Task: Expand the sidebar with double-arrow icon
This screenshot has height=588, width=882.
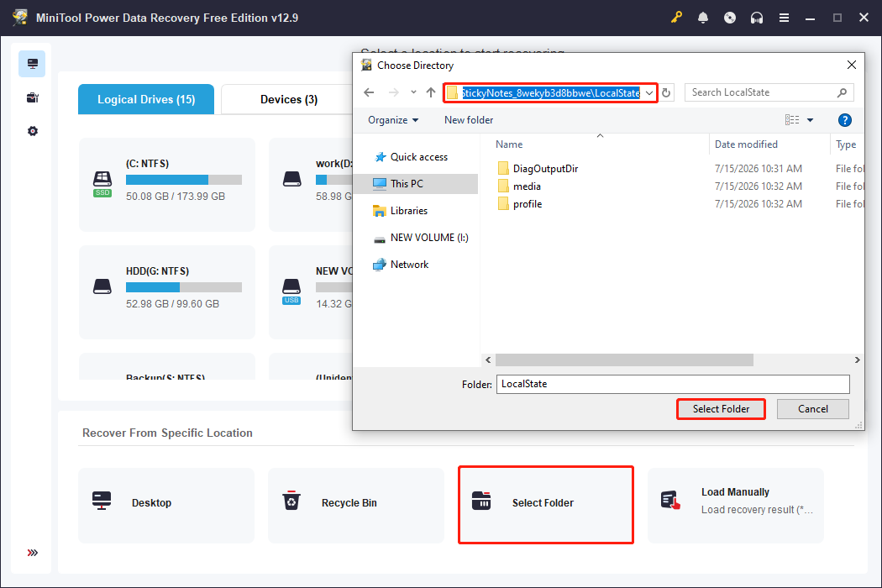Action: [33, 553]
